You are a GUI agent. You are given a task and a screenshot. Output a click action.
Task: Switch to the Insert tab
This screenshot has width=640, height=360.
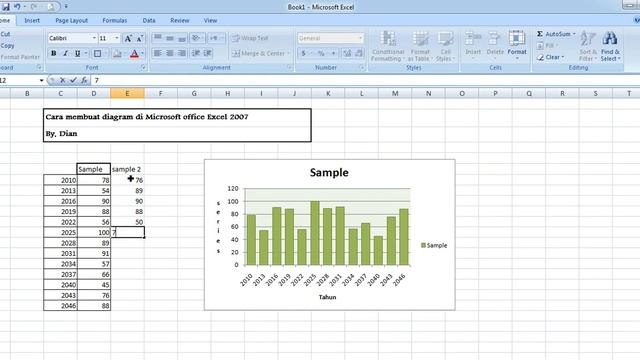click(x=32, y=20)
